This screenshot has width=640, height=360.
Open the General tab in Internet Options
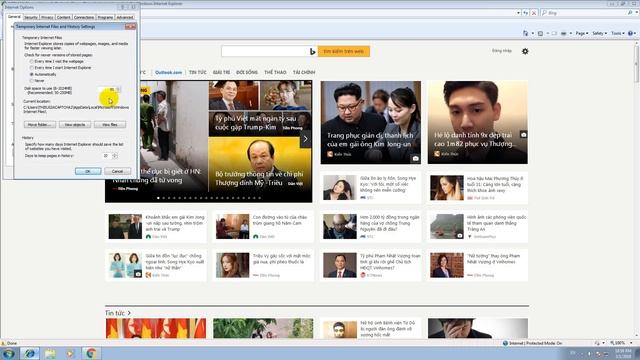14,17
